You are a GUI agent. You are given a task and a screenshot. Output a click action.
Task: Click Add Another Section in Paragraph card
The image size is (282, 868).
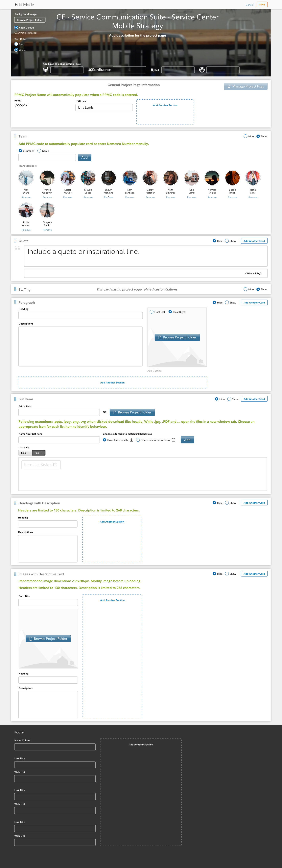[112, 382]
